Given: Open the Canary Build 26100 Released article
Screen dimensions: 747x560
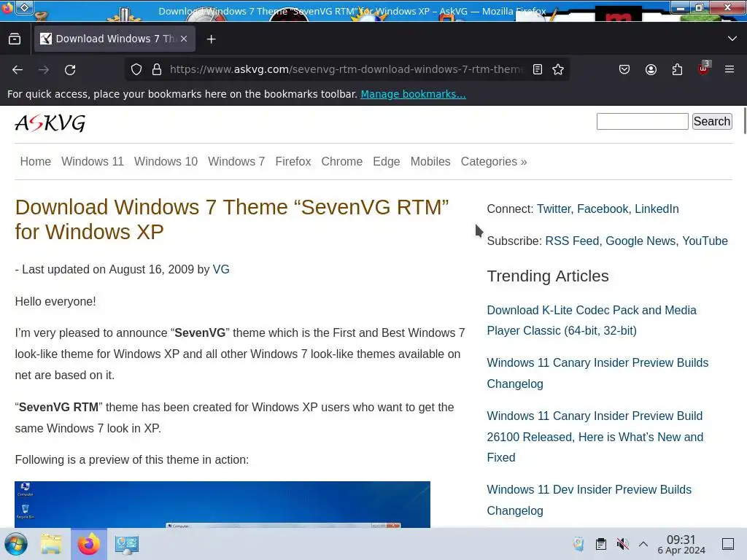Looking at the screenshot, I should pos(595,437).
